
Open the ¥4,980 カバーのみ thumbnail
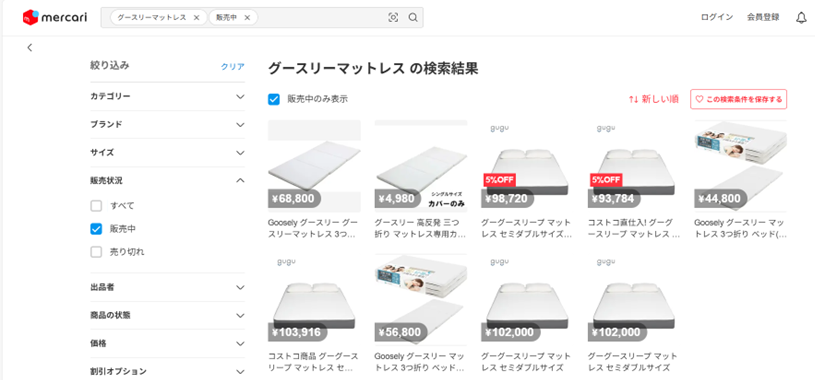pos(421,166)
